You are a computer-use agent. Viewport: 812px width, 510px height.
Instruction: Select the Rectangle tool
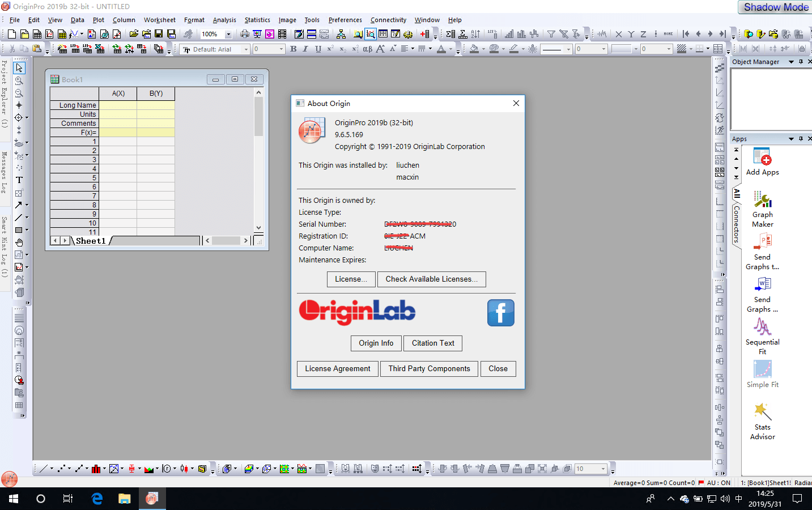coord(19,229)
